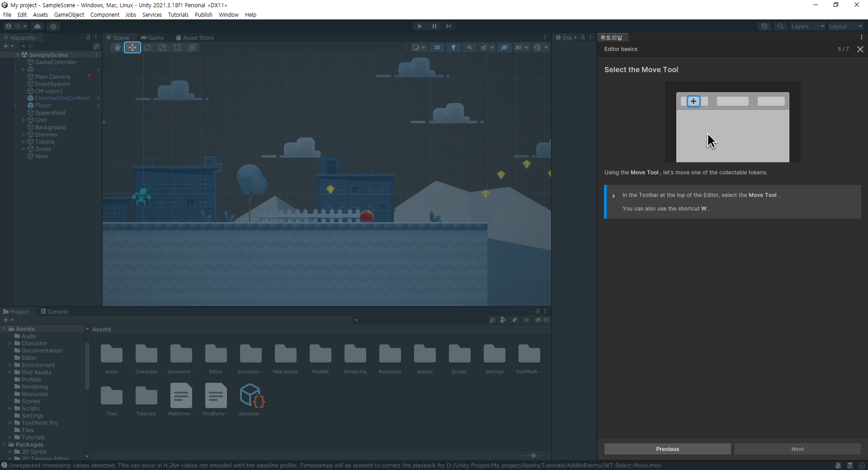The image size is (868, 470).
Task: Click the Step frame button
Action: pyautogui.click(x=448, y=26)
